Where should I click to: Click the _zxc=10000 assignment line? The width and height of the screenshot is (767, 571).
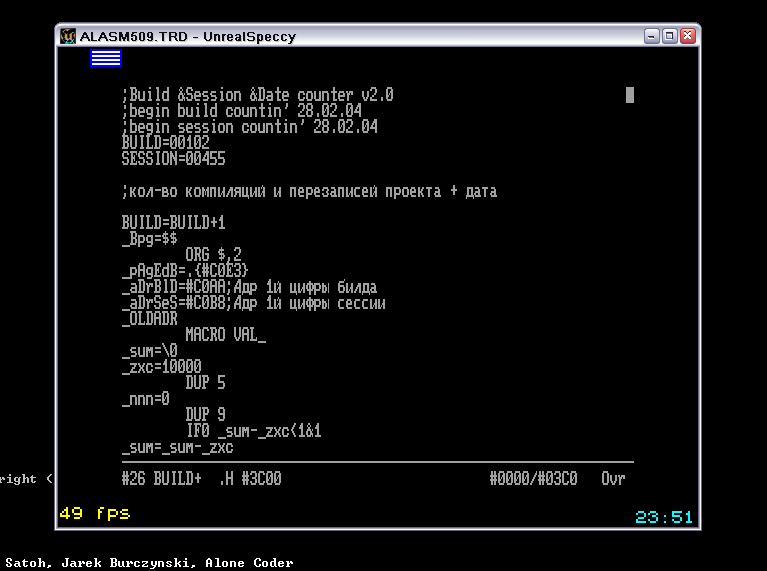(x=161, y=367)
